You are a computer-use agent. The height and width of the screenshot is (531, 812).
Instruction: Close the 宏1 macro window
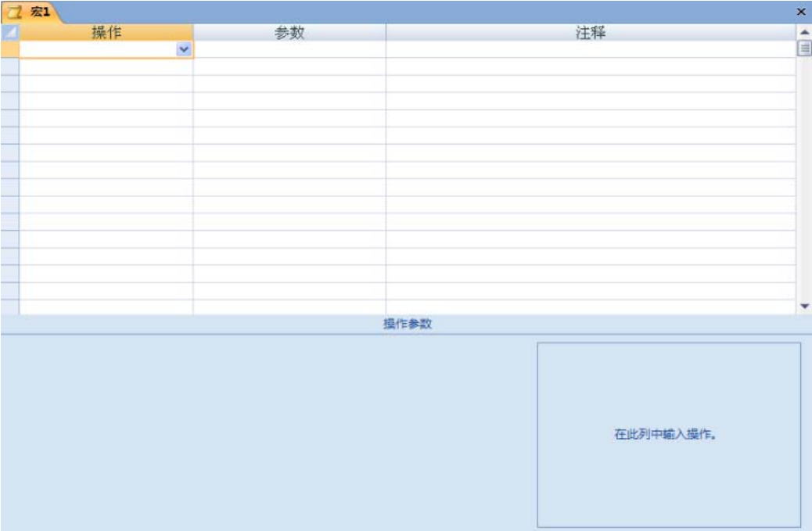pos(800,13)
